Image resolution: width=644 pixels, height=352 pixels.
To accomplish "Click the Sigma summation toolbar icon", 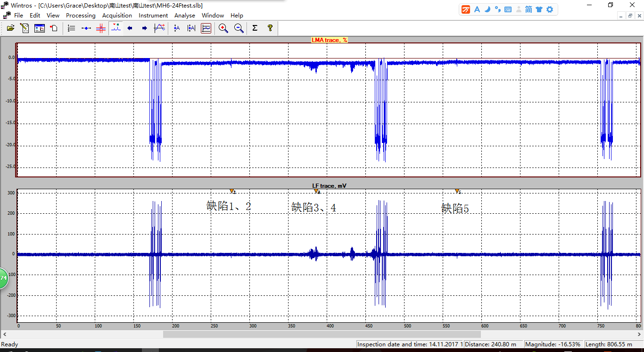I will pos(255,28).
